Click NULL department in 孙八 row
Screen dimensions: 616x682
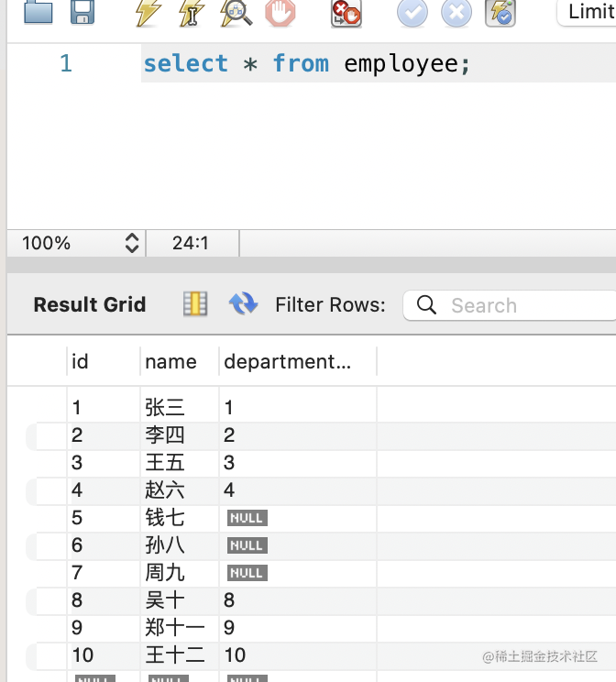click(x=247, y=545)
